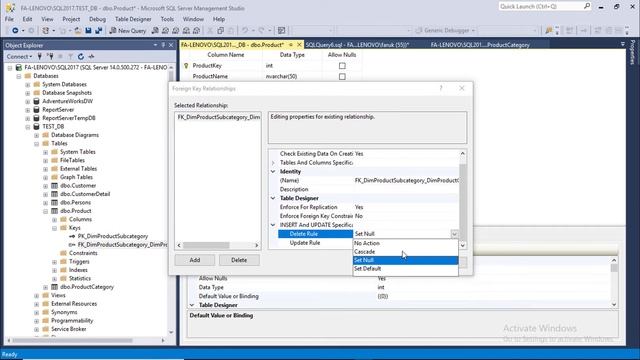Click the Quick Launch search magnifier icon
The image size is (640, 360).
pos(587,6)
